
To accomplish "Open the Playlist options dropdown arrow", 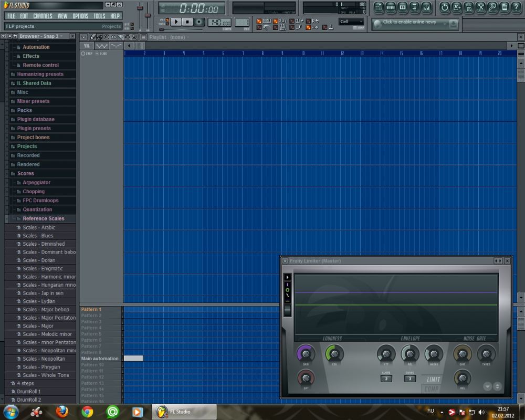I will (83, 37).
